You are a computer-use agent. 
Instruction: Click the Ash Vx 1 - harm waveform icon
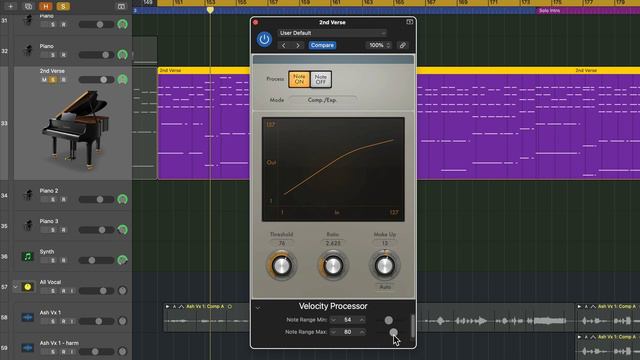[x=27, y=347]
